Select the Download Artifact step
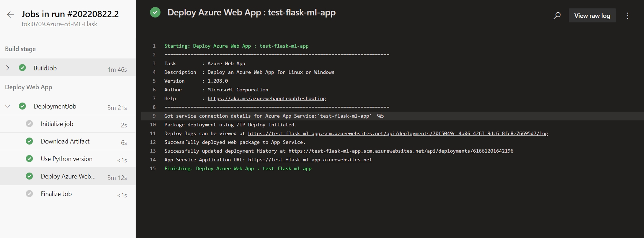 pyautogui.click(x=68, y=141)
